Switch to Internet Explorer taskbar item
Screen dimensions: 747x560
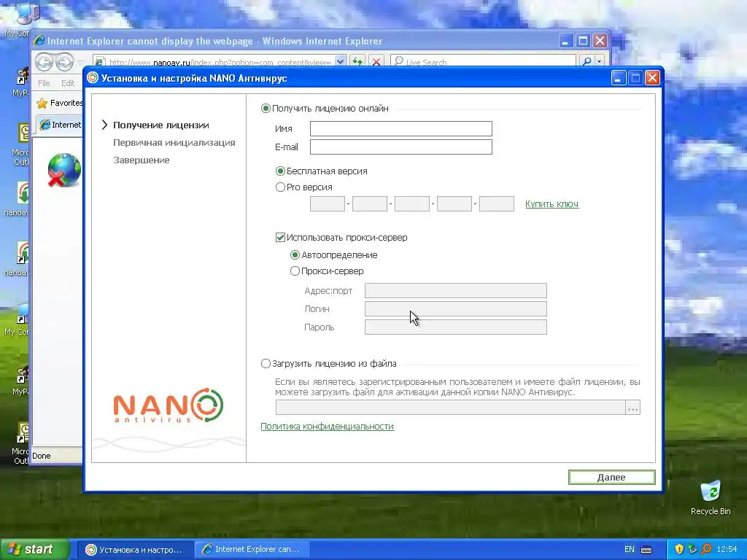[252, 550]
